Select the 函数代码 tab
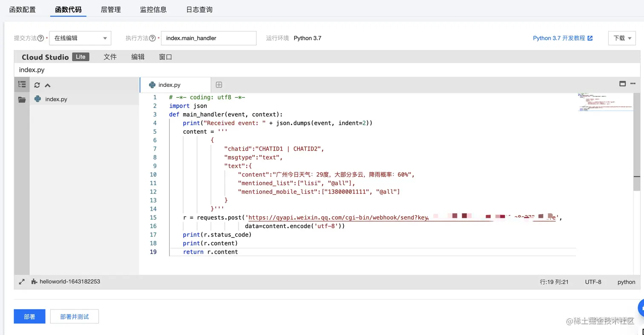The image size is (644, 335). click(68, 9)
